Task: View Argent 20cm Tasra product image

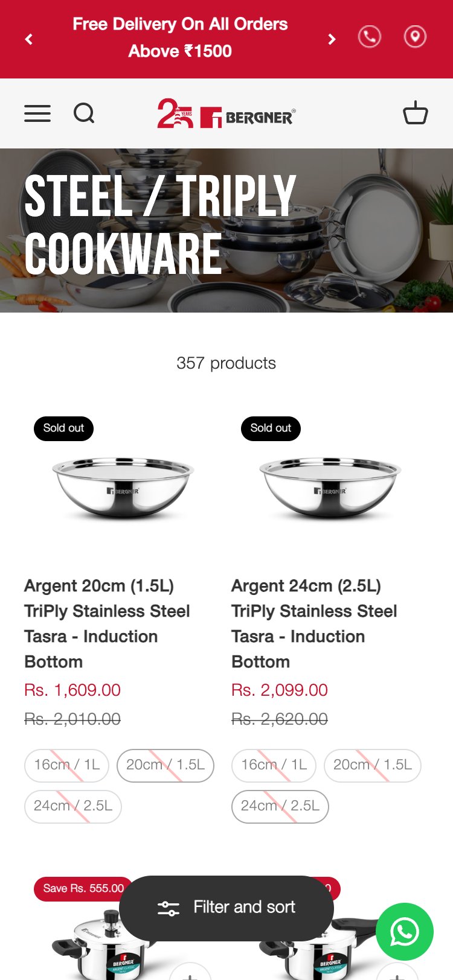Action: tap(123, 488)
